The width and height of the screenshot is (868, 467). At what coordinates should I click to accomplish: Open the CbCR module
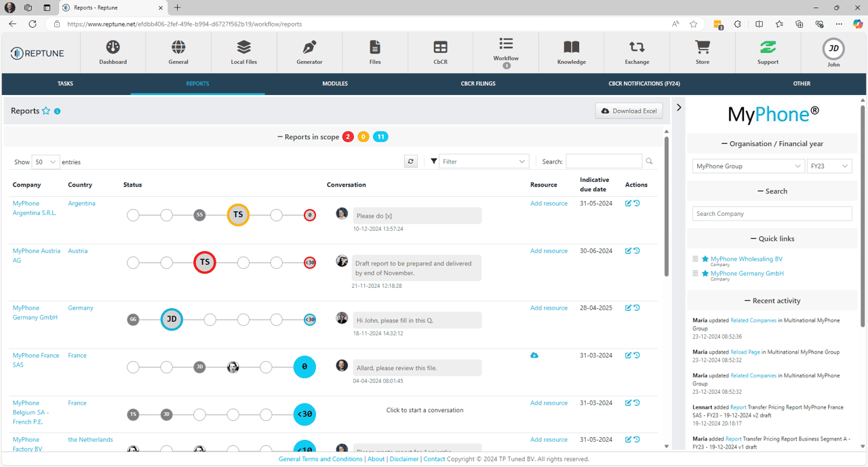440,52
